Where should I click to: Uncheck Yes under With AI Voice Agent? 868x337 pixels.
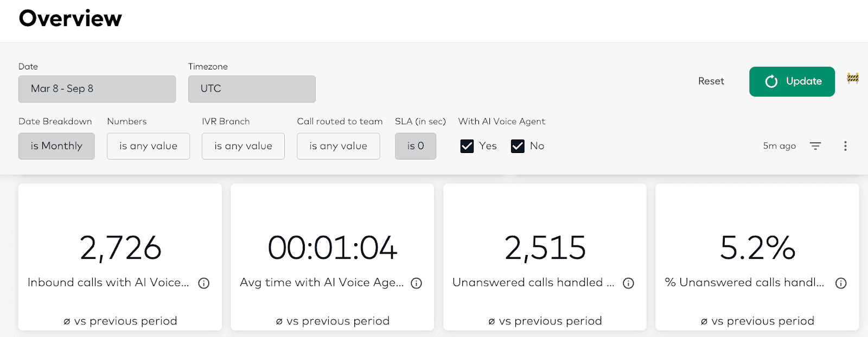(467, 145)
